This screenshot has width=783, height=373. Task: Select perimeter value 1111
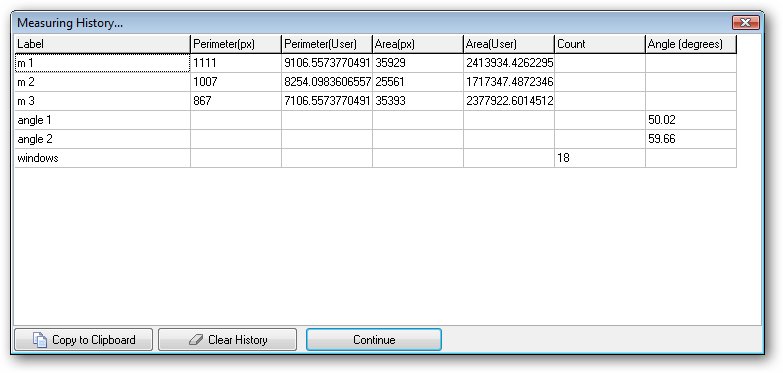(236, 63)
